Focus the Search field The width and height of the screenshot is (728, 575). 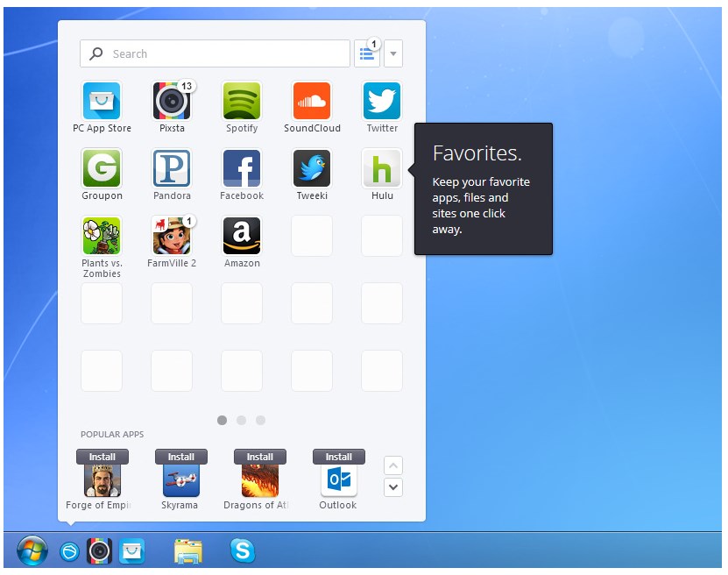pyautogui.click(x=215, y=53)
